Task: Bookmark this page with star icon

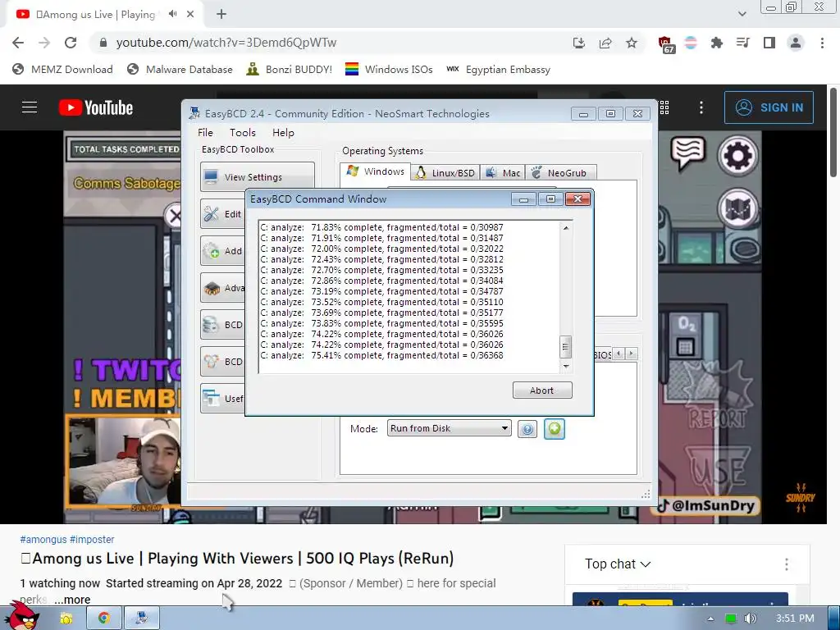Action: (632, 43)
